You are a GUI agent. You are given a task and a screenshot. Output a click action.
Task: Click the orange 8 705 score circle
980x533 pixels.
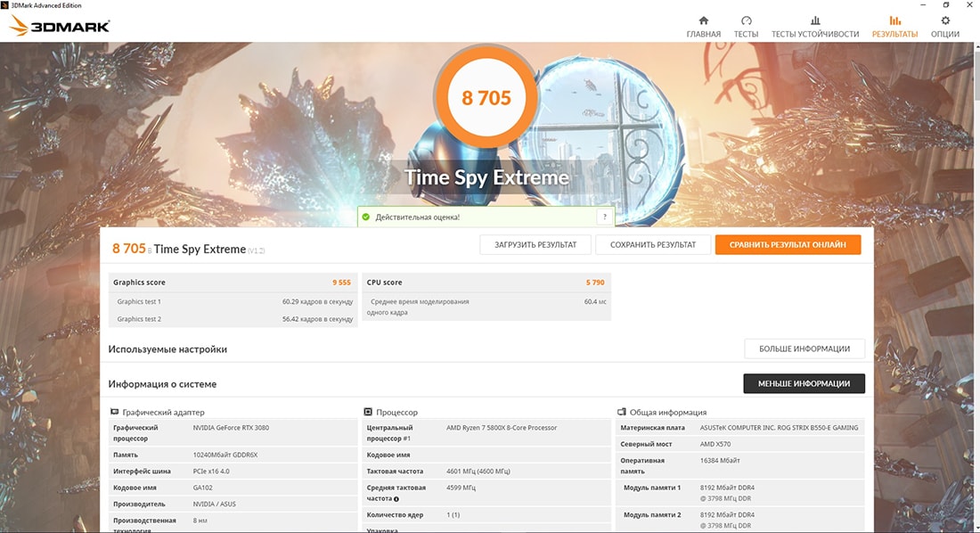486,97
